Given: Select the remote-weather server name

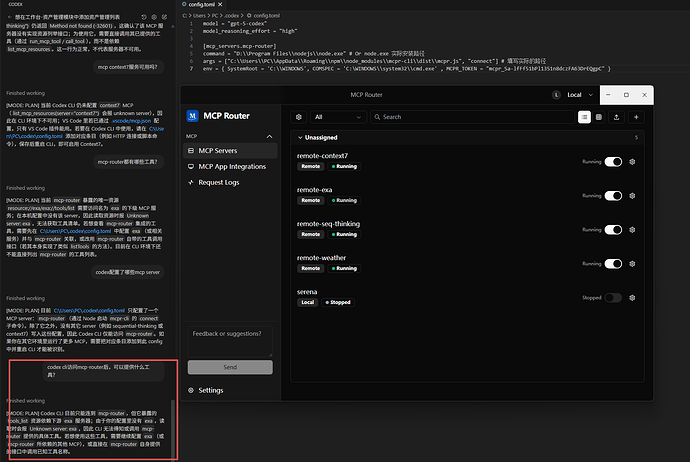Looking at the screenshot, I should tap(321, 257).
